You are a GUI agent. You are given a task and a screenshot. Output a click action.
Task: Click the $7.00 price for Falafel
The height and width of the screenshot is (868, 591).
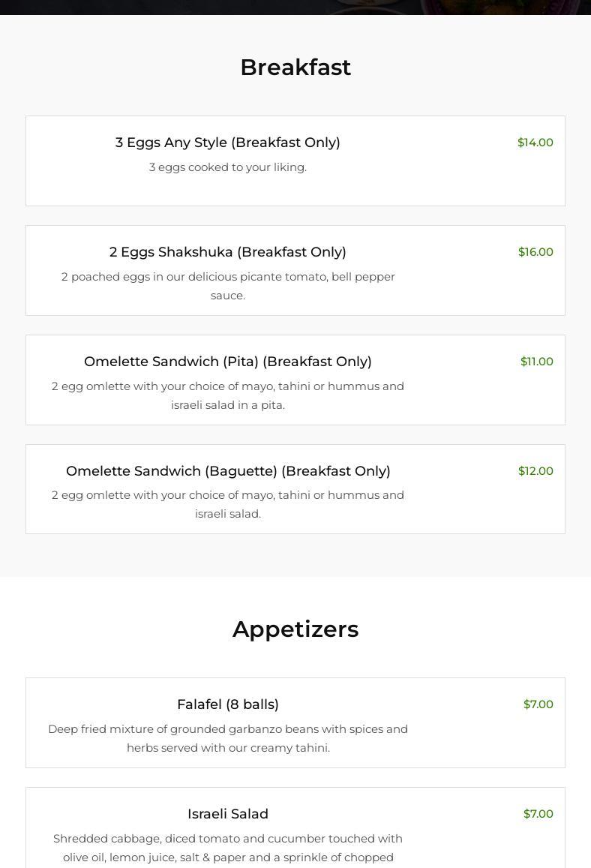pos(538,704)
